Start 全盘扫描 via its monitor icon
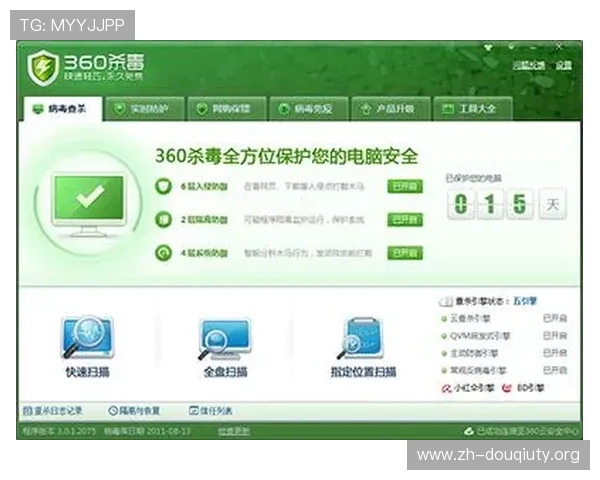 [x=225, y=339]
